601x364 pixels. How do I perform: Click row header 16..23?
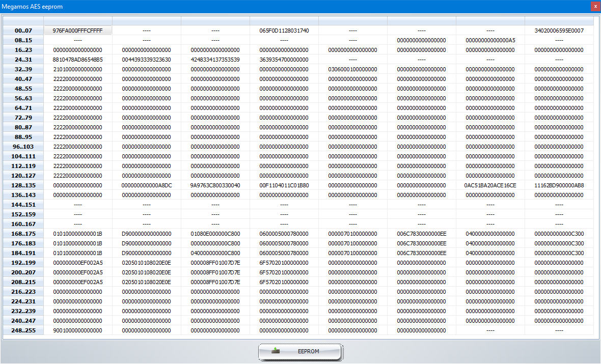(23, 50)
